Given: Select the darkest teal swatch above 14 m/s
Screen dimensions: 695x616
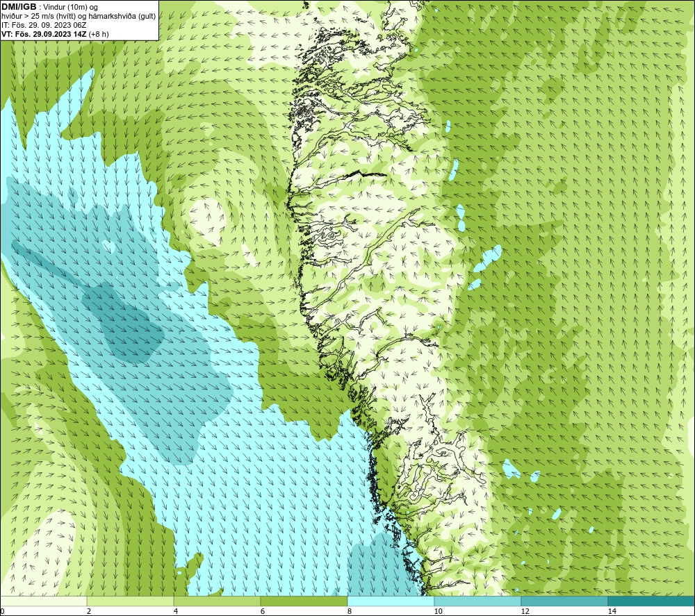Looking at the screenshot, I should 651,601.
